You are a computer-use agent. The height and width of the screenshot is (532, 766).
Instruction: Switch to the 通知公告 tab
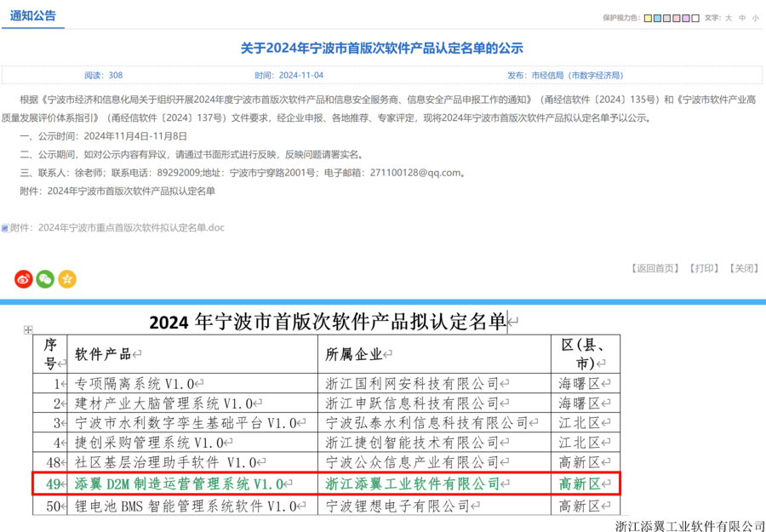tap(33, 14)
